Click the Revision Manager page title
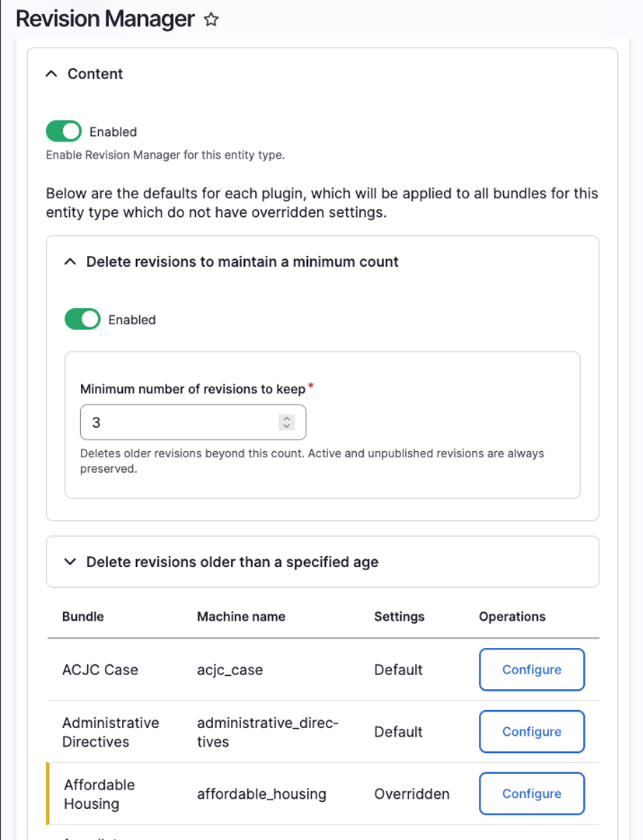The image size is (643, 840). coord(105,19)
